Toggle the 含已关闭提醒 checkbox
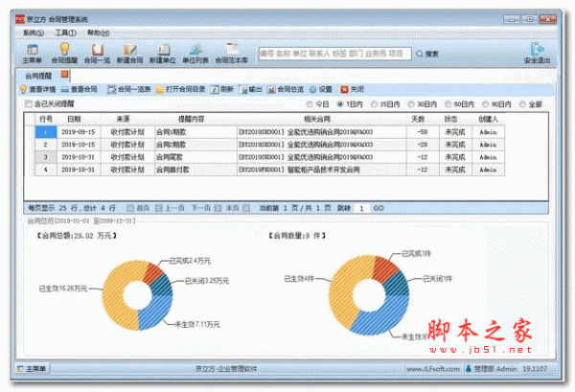The height and width of the screenshot is (392, 575). (29, 104)
